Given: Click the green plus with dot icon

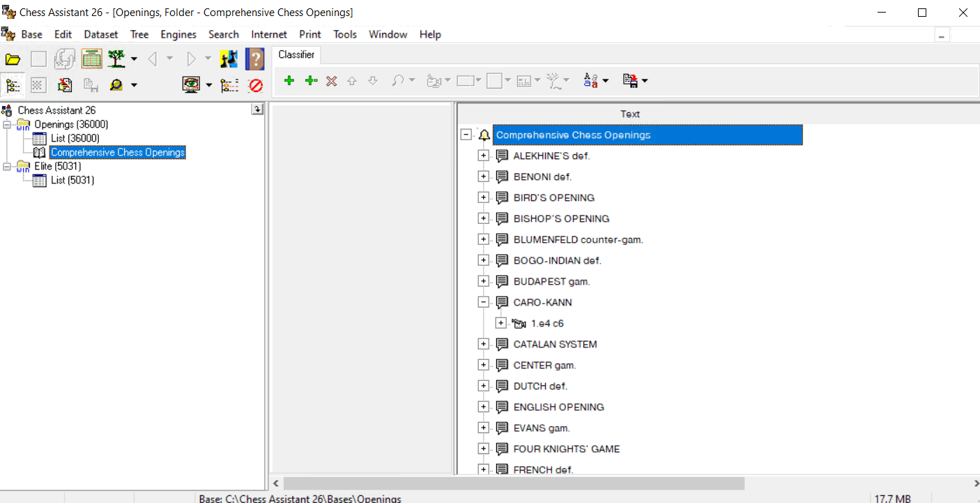Looking at the screenshot, I should (x=311, y=81).
